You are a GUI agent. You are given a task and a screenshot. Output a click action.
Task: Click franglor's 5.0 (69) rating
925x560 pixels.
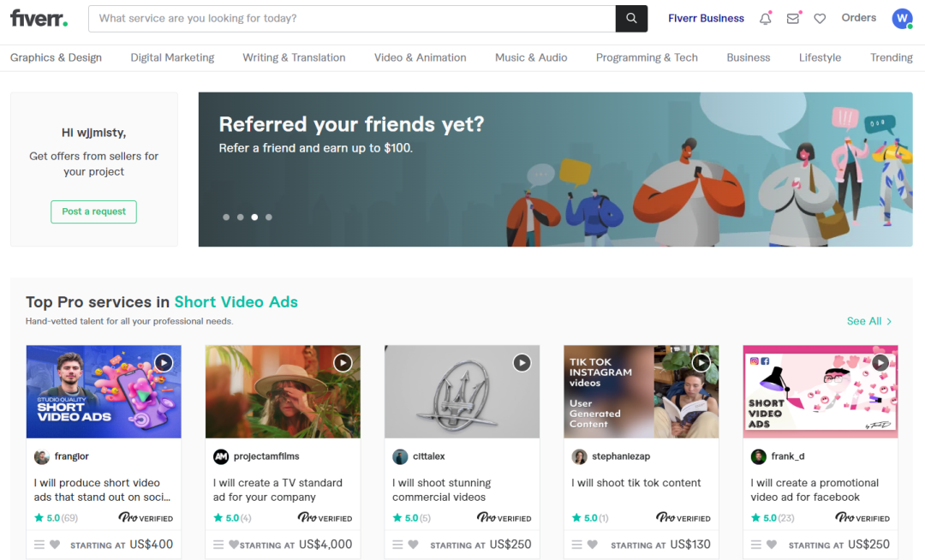pyautogui.click(x=56, y=518)
